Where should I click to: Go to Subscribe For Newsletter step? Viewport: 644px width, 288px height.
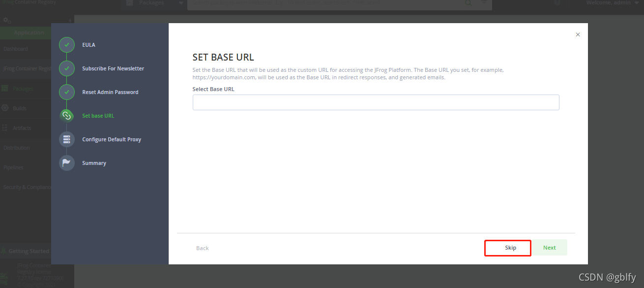pos(113,68)
